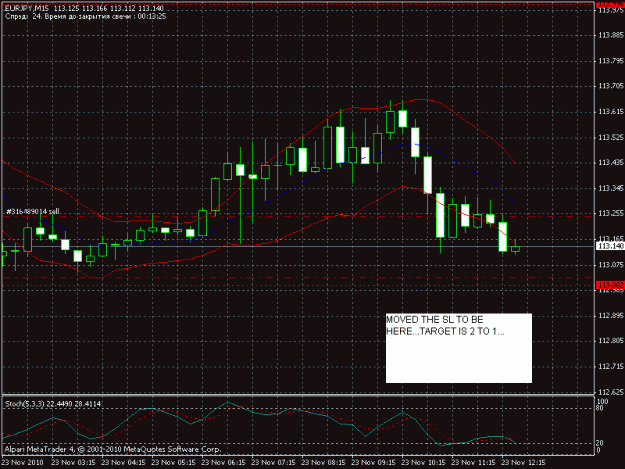The height and width of the screenshot is (469, 625).
Task: Click the 23 Nov 12:15 time label
Action: (x=523, y=463)
